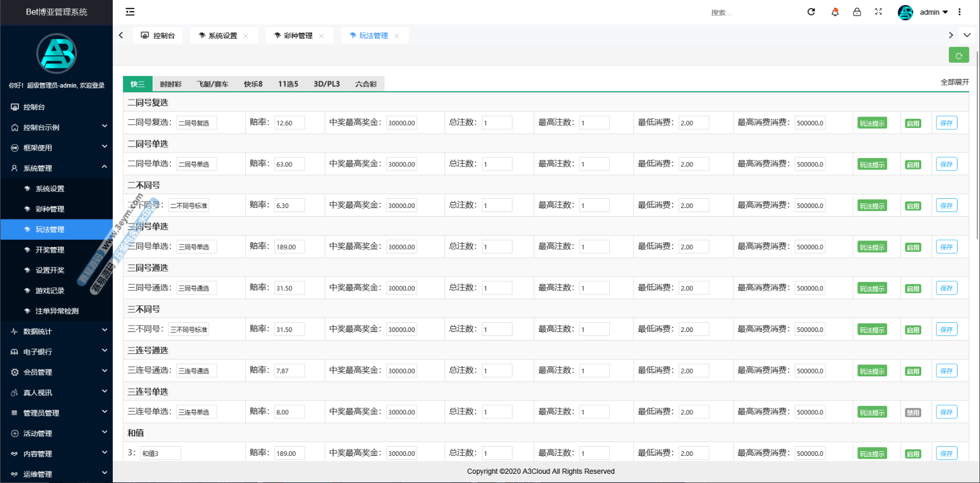Click the refresh icon in top header
Viewport: 980px width, 483px height.
click(811, 12)
